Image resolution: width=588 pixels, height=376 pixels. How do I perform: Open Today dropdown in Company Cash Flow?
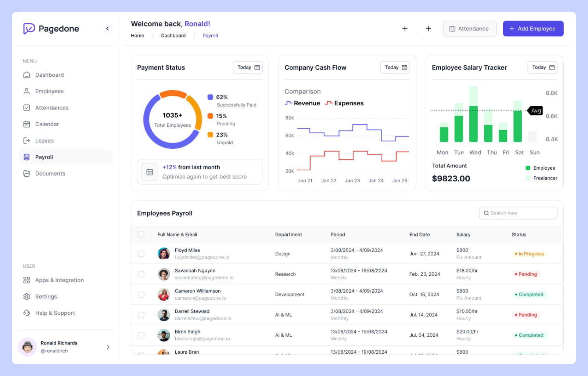395,68
